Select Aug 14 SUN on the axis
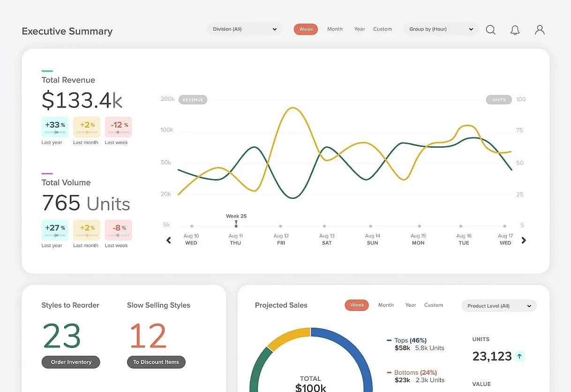This screenshot has height=392, width=571. point(373,239)
